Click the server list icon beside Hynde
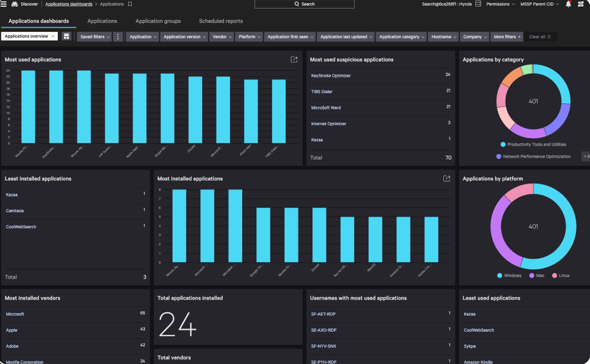This screenshot has height=364, width=590. pyautogui.click(x=478, y=4)
